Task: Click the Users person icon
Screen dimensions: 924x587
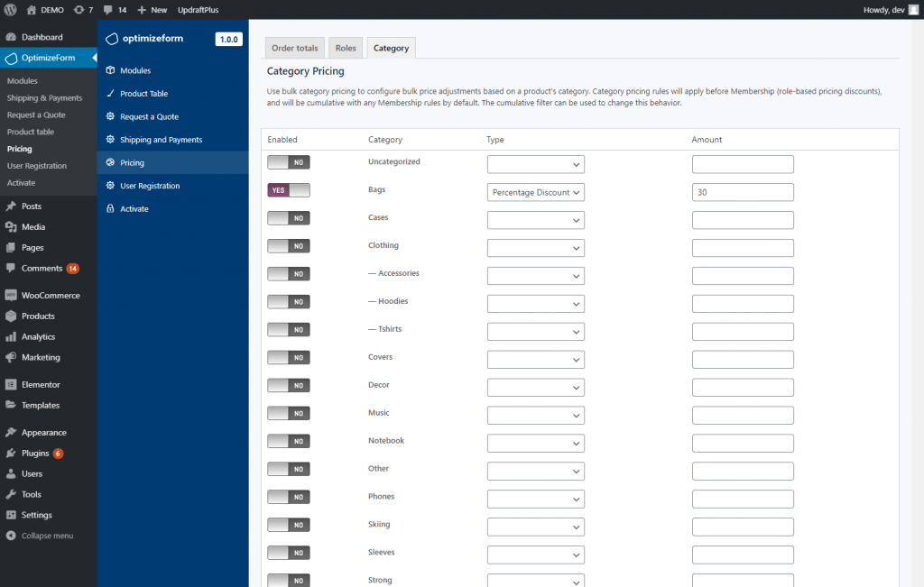Action: point(11,473)
